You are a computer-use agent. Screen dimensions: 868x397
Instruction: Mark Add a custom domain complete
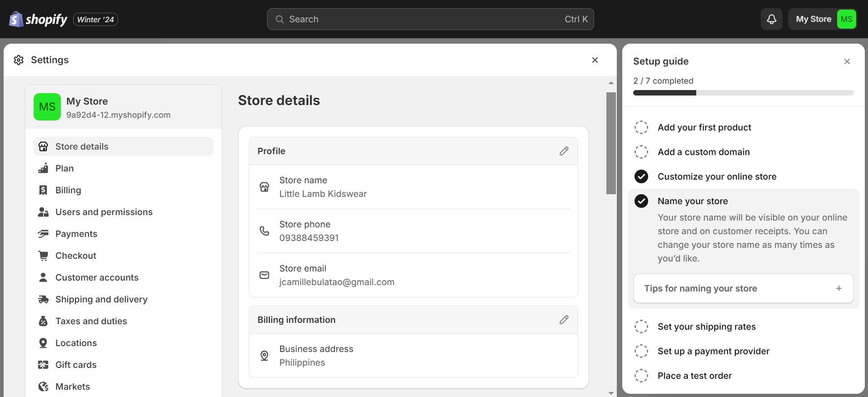[641, 152]
